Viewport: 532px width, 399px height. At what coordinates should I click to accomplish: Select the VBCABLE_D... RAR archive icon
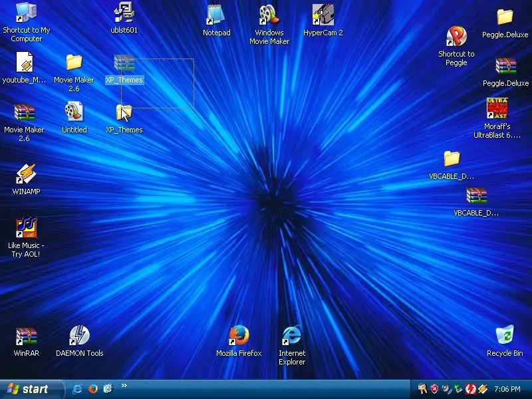coord(476,196)
